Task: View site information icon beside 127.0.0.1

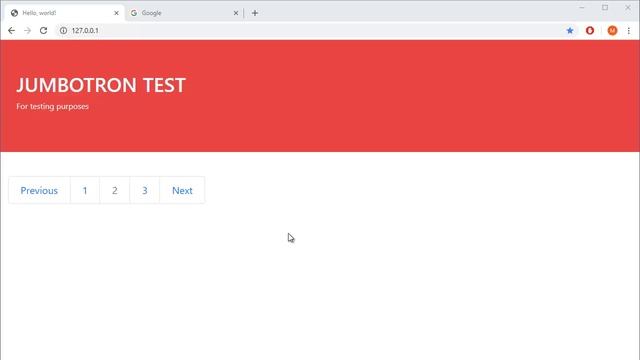Action: (x=63, y=31)
